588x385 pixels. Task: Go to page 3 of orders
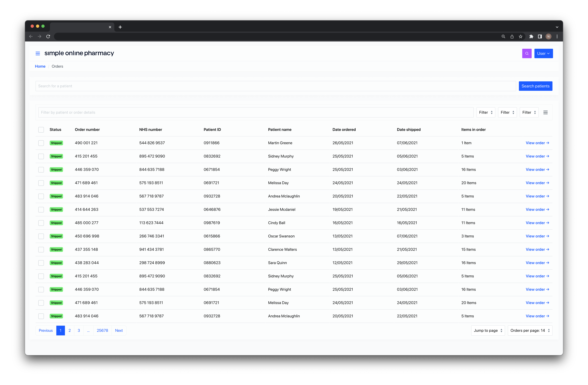click(79, 330)
